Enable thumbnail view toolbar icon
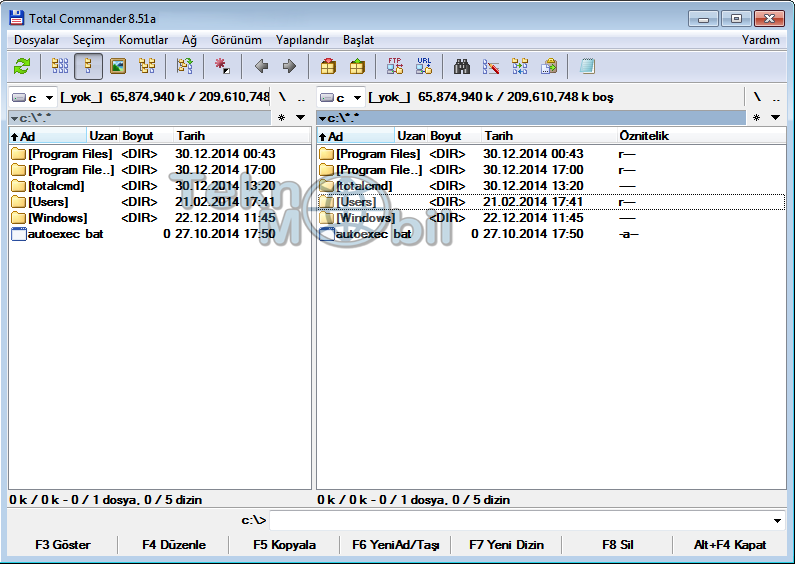The image size is (795, 564). [x=118, y=66]
